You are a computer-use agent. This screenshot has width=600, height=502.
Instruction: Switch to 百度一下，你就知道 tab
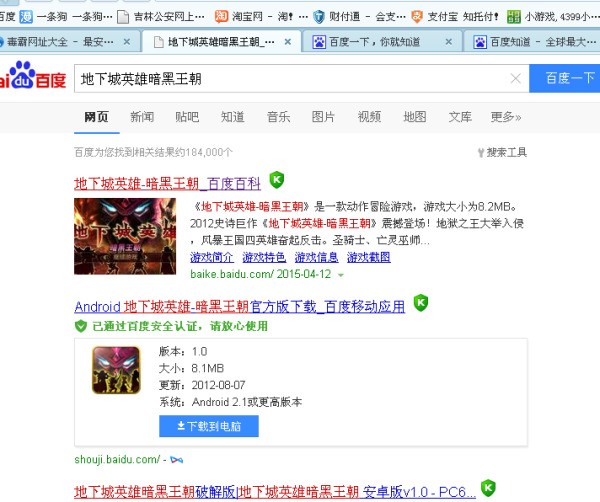click(x=383, y=41)
